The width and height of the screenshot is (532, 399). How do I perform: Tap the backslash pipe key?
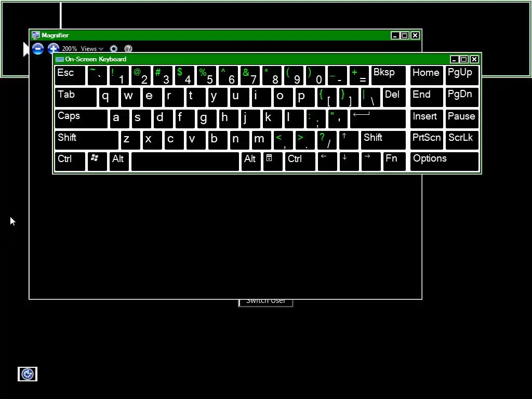tap(370, 97)
